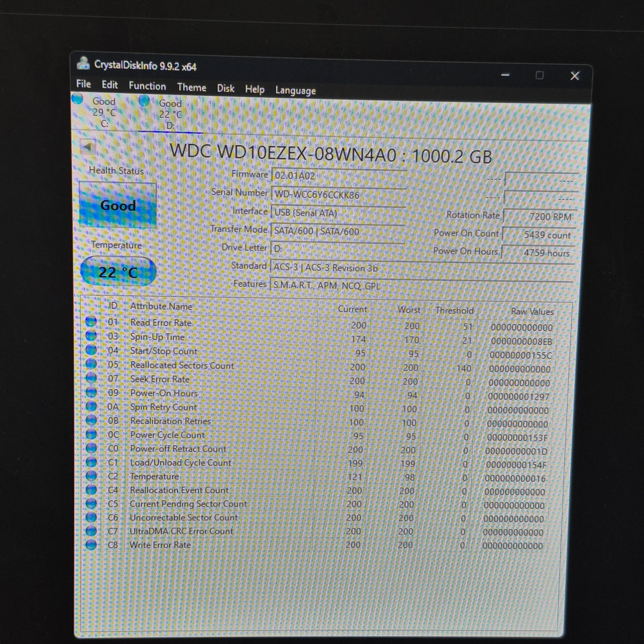
Task: Click the status icon for Power-off Retract Count
Action: pyautogui.click(x=91, y=448)
